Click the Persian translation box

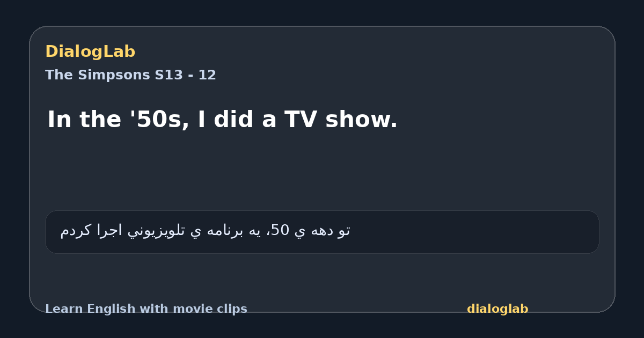coord(322,232)
